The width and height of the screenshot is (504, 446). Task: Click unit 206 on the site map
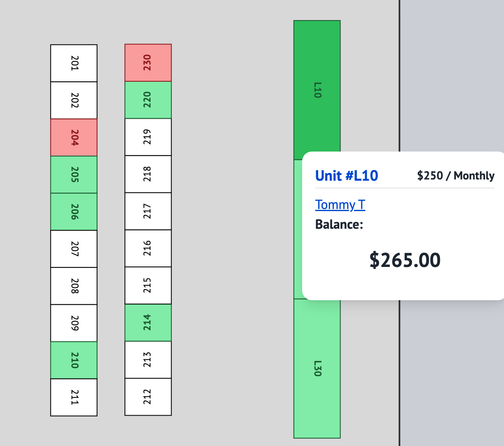pyautogui.click(x=74, y=212)
